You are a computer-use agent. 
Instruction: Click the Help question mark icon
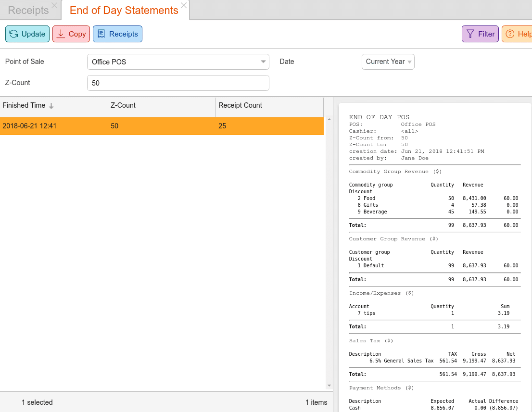click(x=510, y=34)
